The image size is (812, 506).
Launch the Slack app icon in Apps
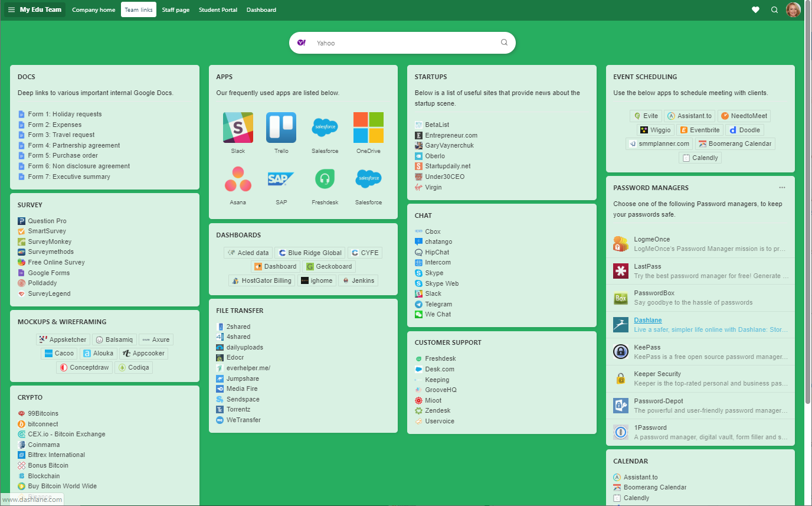(x=238, y=128)
